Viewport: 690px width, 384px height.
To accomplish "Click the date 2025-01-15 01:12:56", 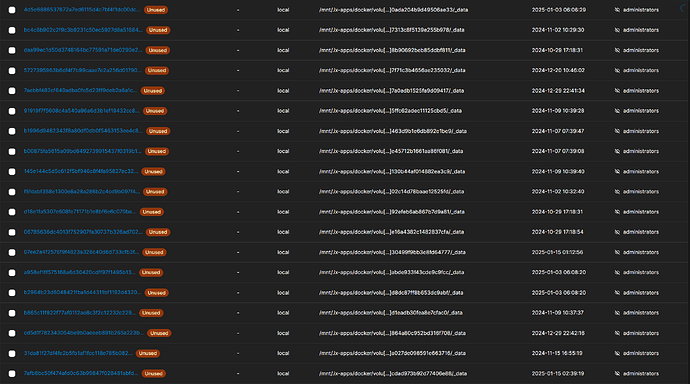I will coord(558,252).
